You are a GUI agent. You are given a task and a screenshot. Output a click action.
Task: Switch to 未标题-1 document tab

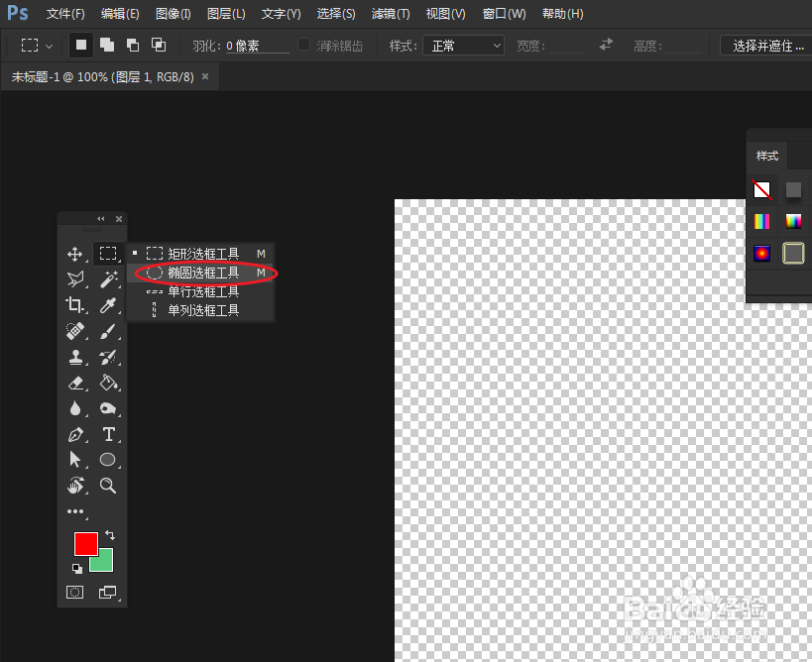(102, 77)
